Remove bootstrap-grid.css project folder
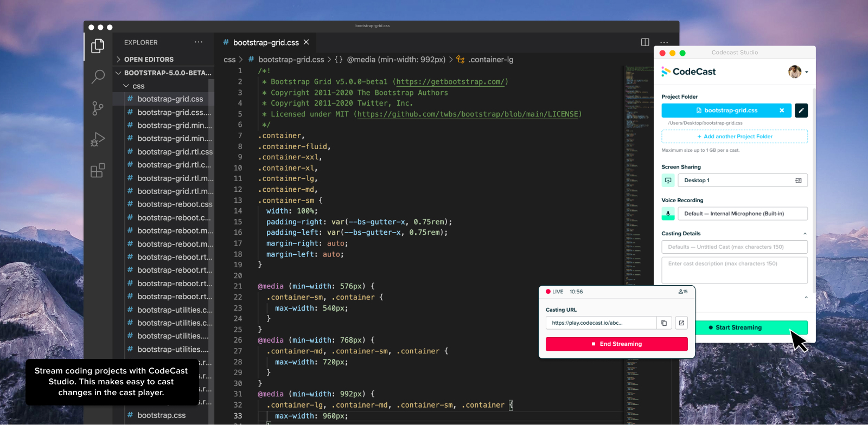The width and height of the screenshot is (868, 425). (782, 111)
